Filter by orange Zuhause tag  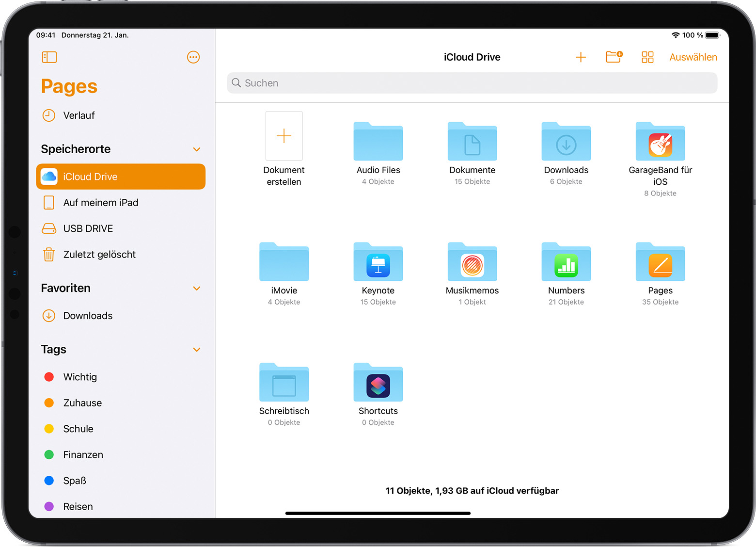point(121,403)
